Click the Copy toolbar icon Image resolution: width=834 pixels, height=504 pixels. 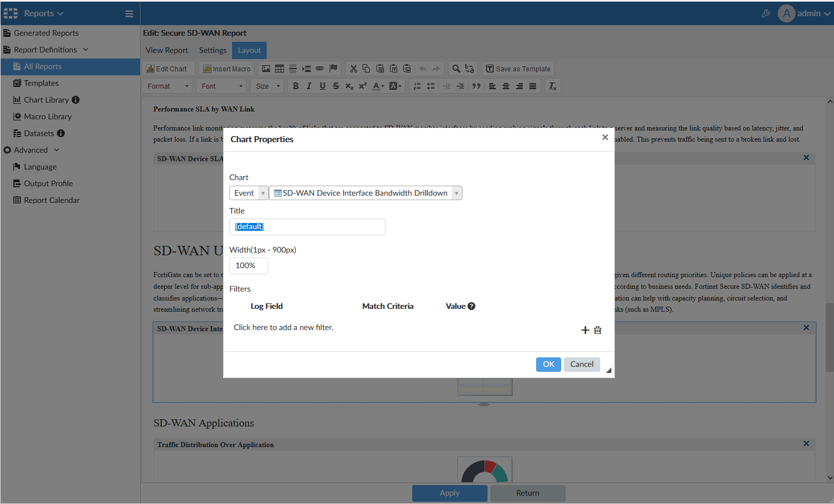(367, 69)
